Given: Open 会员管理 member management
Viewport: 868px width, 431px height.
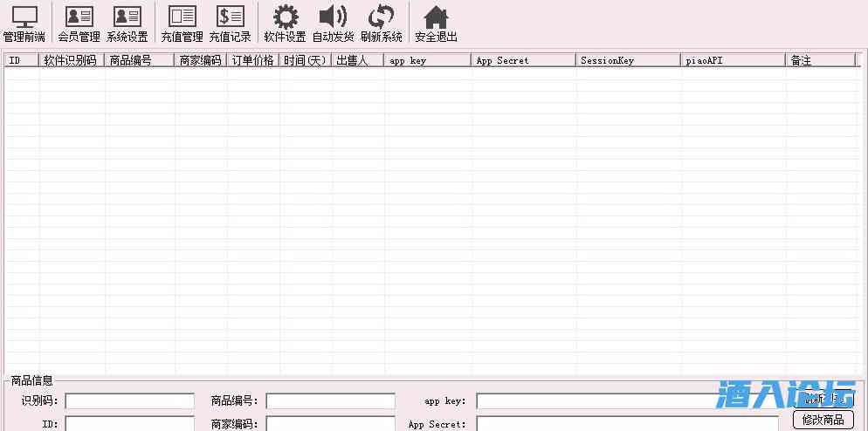Looking at the screenshot, I should (x=79, y=24).
